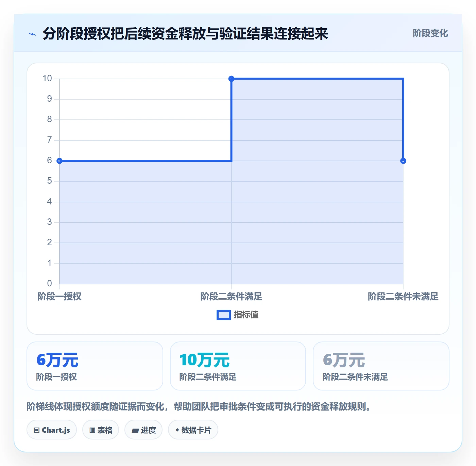Open the 6万元 阶段一授权 card
476x466 pixels.
pos(95,366)
